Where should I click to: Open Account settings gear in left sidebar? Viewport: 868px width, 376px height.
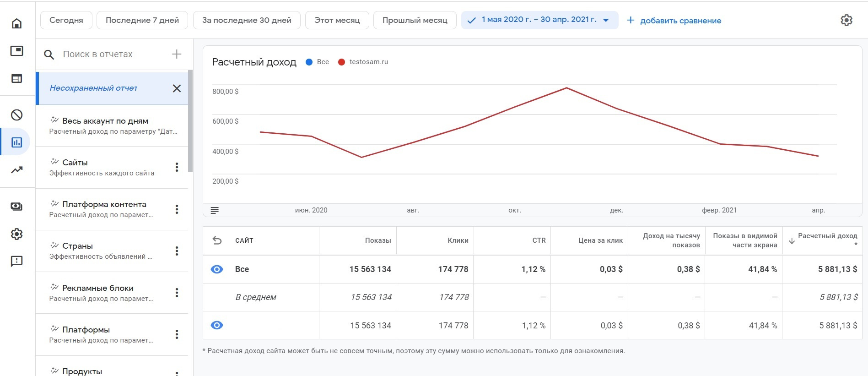click(16, 234)
